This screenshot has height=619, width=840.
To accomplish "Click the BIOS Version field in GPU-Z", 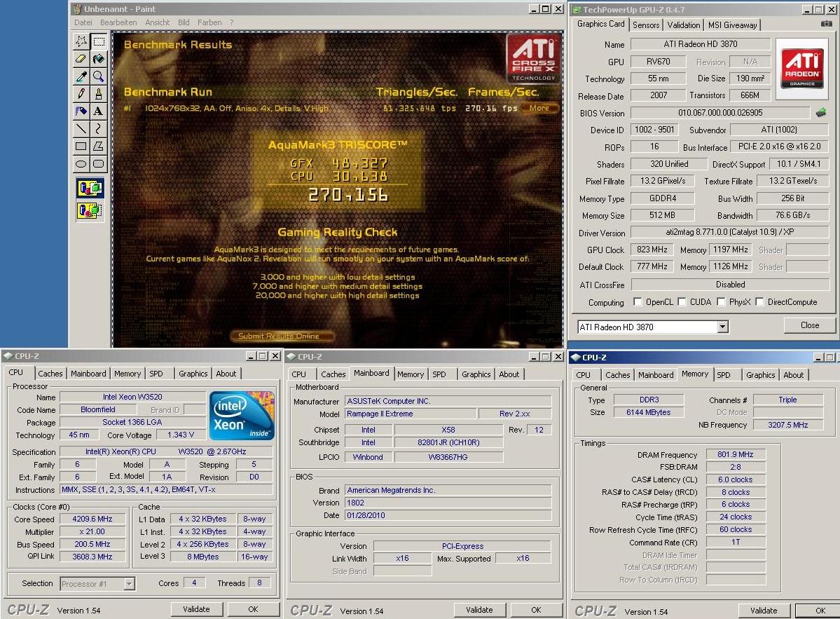I will pyautogui.click(x=720, y=113).
